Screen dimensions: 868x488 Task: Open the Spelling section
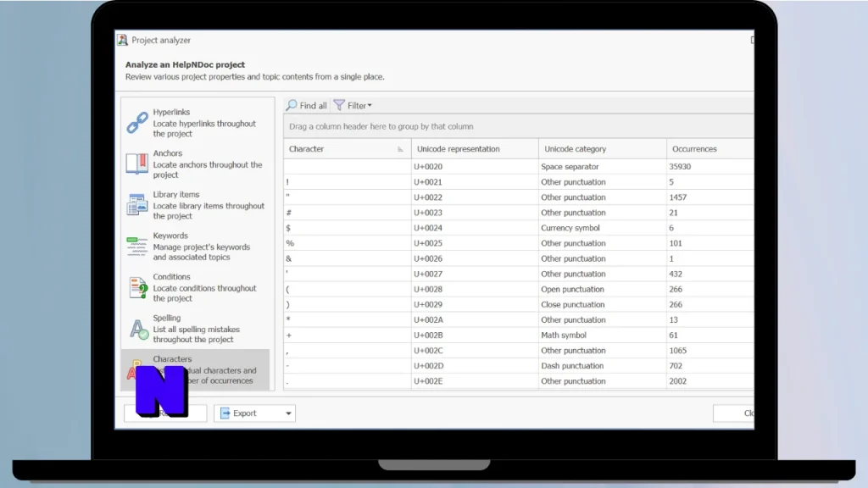(x=195, y=329)
